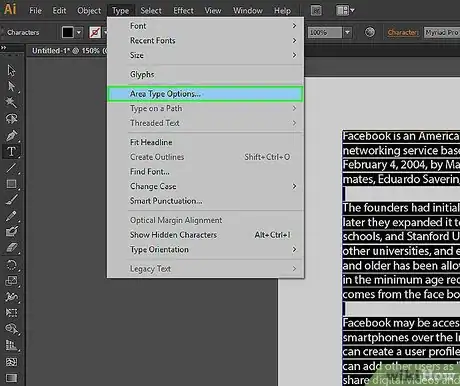This screenshot has height=386, width=460.
Task: Select the Width tool
Action: (11, 297)
